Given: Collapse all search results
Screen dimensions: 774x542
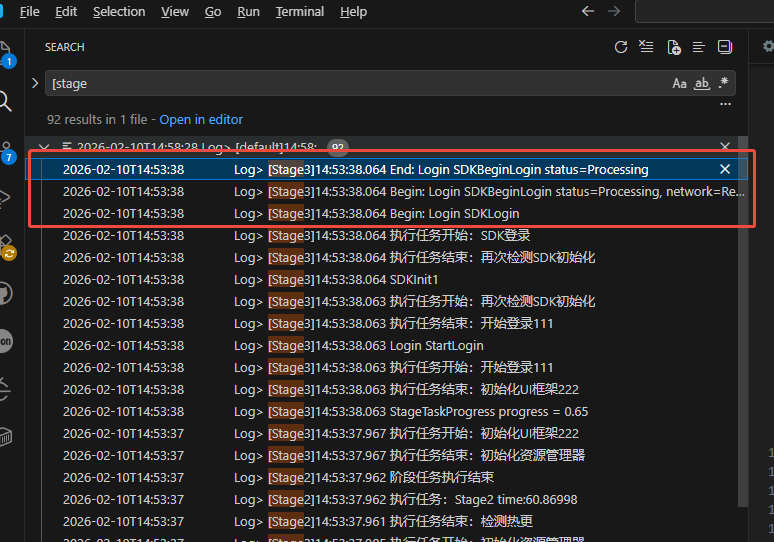Looking at the screenshot, I should click(725, 47).
